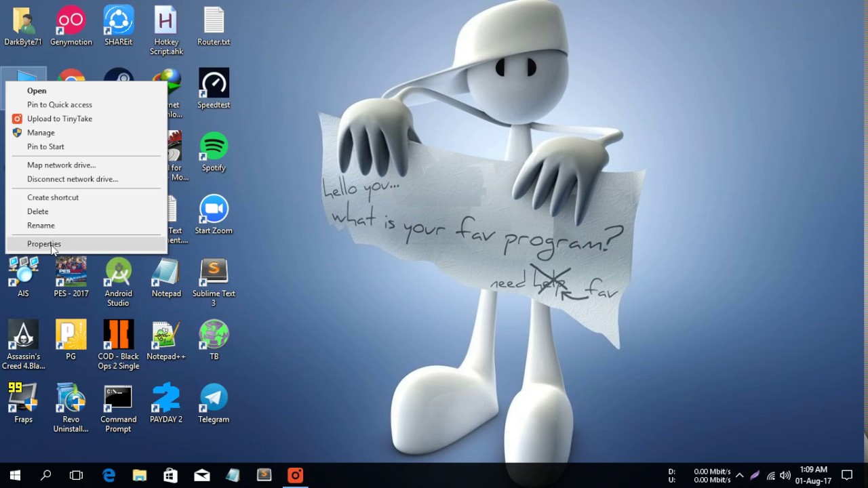The height and width of the screenshot is (488, 868).
Task: Open Sublime Text from the taskbar
Action: tap(264, 475)
